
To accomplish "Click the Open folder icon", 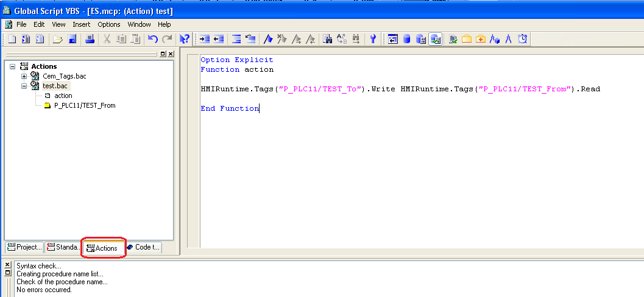I will tap(58, 39).
